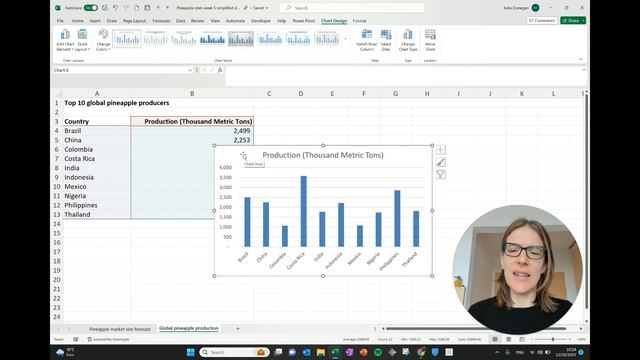Click the Philippines bar in chart
Viewport: 640px width, 360px height.
(397, 218)
